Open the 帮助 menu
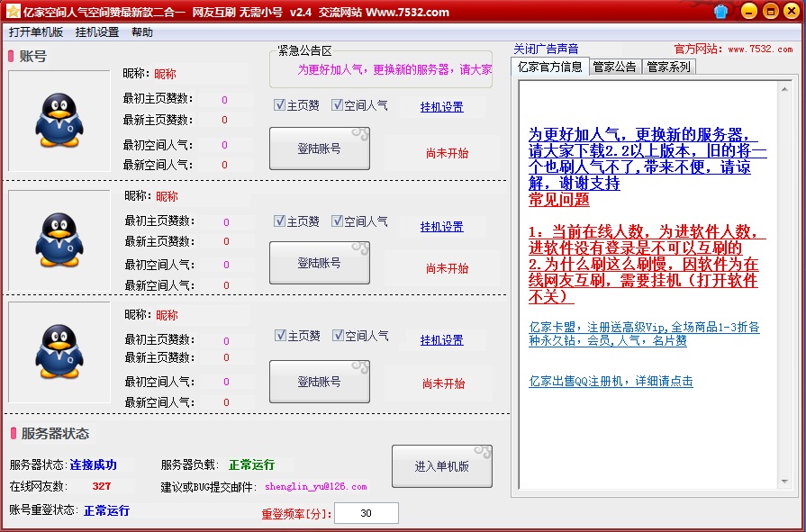Screen dimensions: 806x532 142,32
